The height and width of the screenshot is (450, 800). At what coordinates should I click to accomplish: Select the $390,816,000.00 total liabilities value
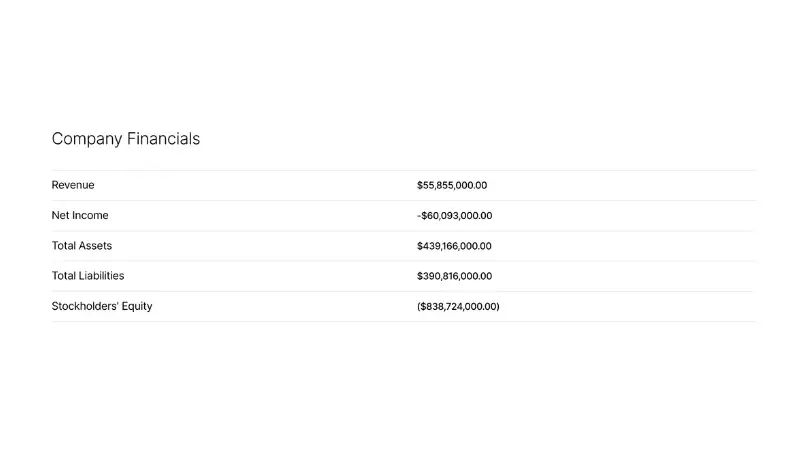tap(454, 276)
